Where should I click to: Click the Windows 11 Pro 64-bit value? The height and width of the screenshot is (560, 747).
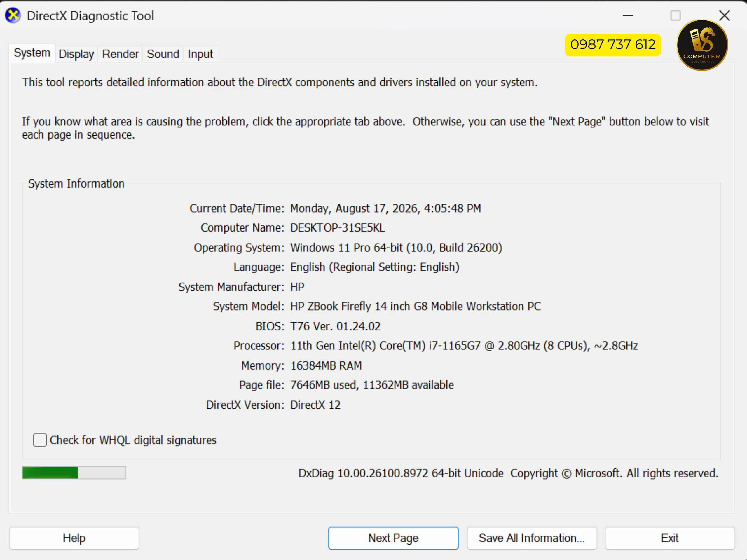(x=396, y=248)
